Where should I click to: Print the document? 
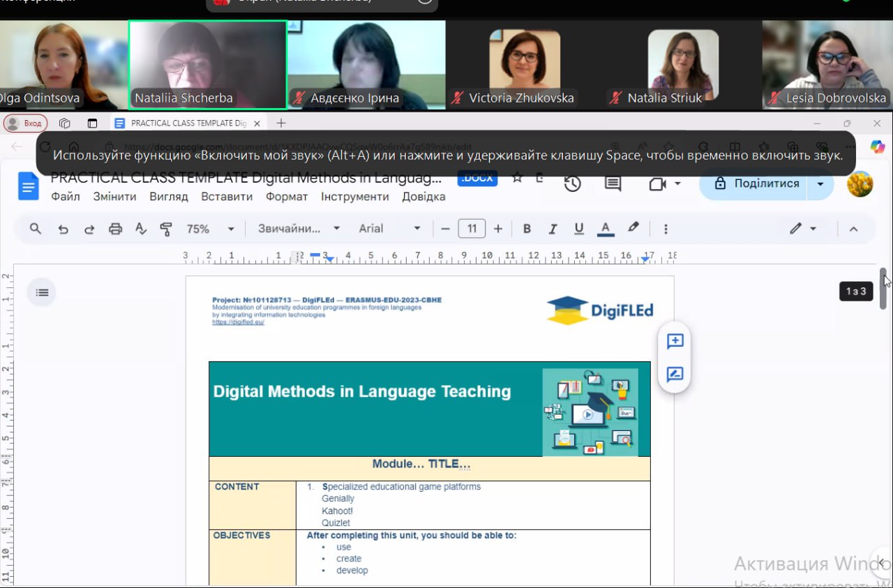(115, 229)
